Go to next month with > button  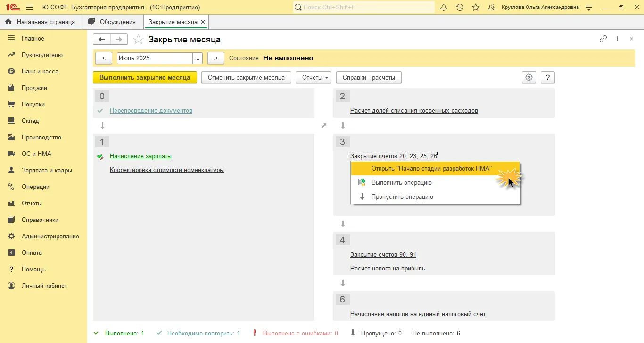click(x=215, y=58)
